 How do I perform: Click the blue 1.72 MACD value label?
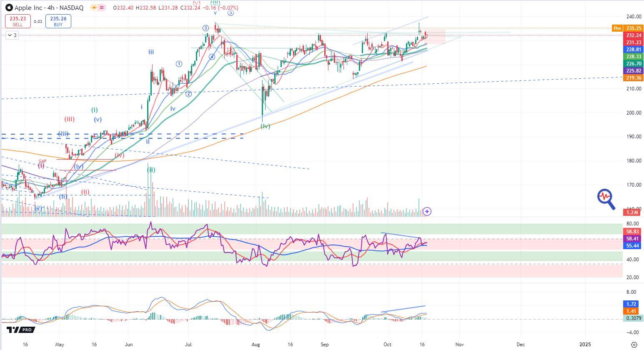[x=631, y=304]
